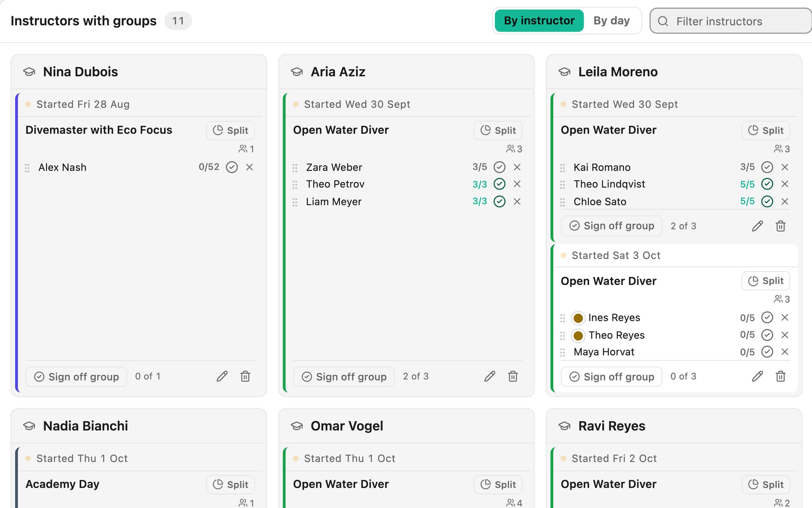Screen dimensions: 812x508
Task: Select the By instructor view
Action: point(539,21)
